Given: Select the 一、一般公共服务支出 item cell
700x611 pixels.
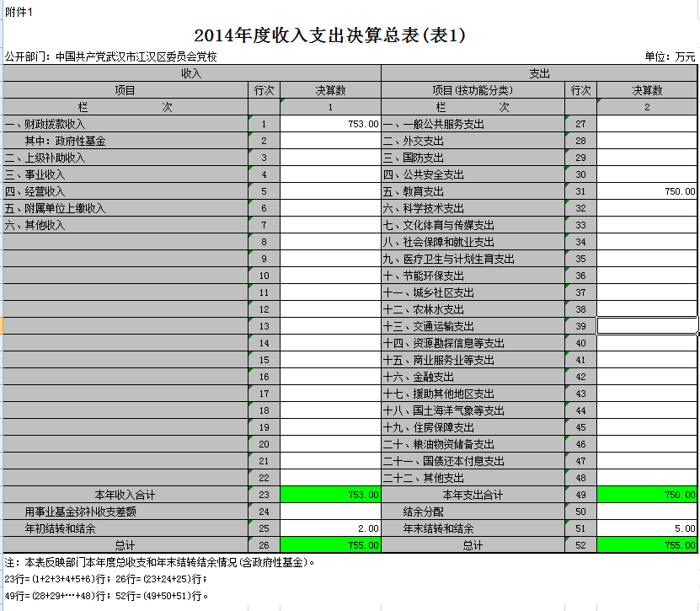Looking at the screenshot, I should click(x=473, y=124).
